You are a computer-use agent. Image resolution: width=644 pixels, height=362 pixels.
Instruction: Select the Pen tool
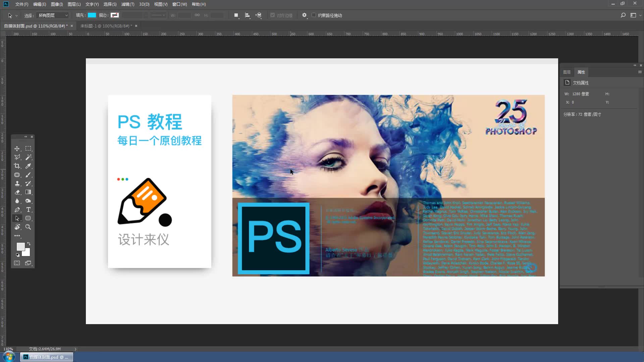(17, 209)
